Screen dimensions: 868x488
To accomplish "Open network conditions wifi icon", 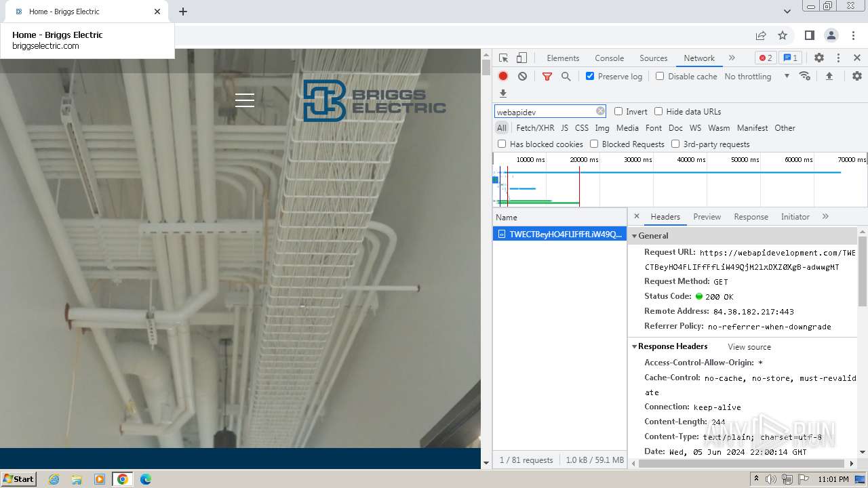I will 805,76.
